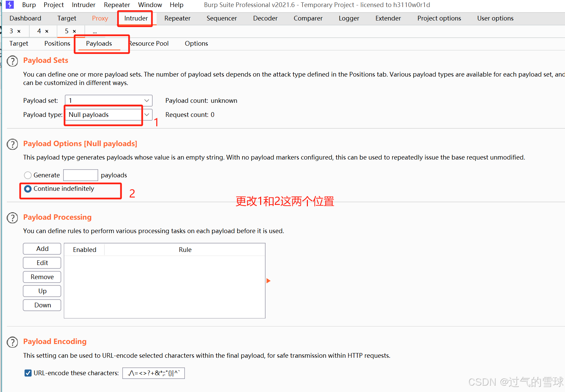This screenshot has width=565, height=392.
Task: Click the Payload Sets help icon
Action: coord(12,61)
